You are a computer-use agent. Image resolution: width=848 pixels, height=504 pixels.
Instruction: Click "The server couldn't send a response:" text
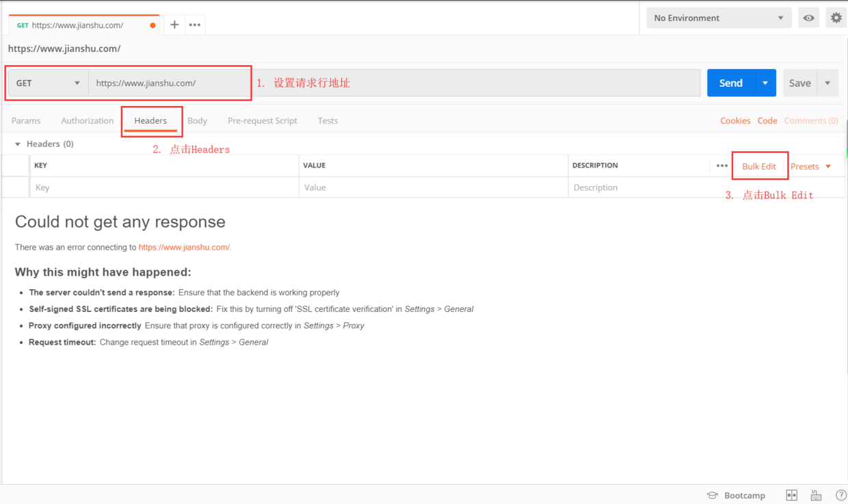coord(102,293)
